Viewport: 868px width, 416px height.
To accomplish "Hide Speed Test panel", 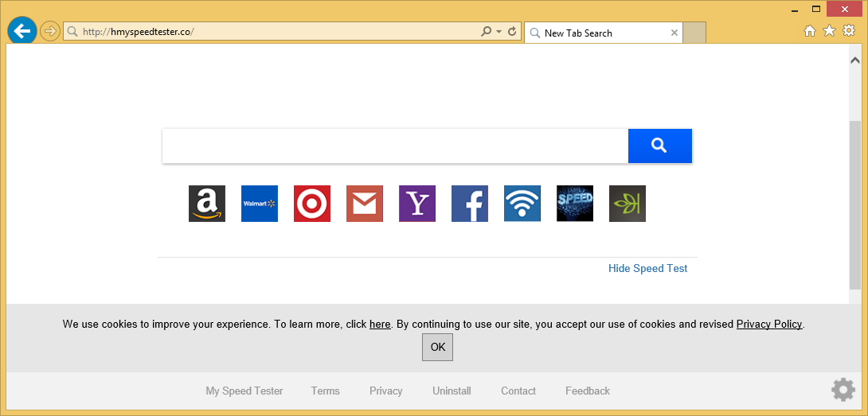I will 647,269.
